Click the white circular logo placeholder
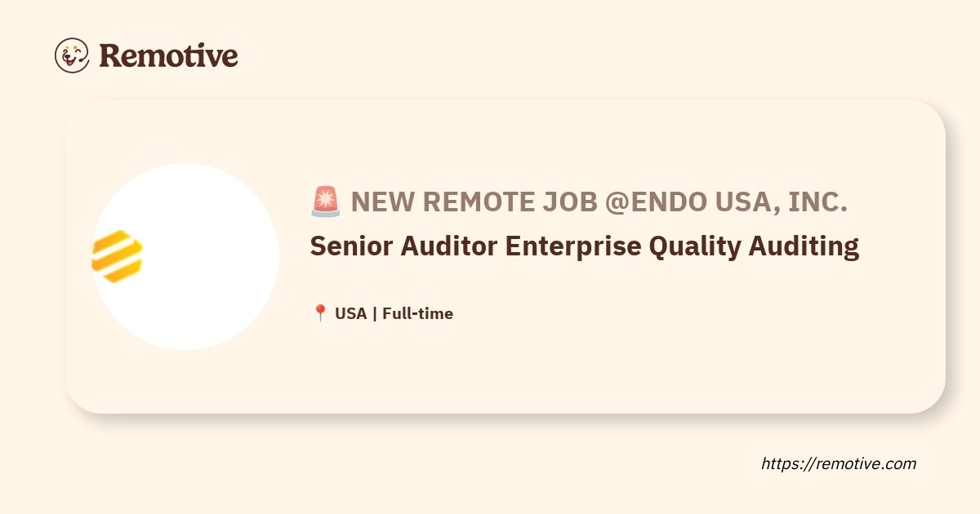This screenshot has width=980, height=514. [x=185, y=257]
